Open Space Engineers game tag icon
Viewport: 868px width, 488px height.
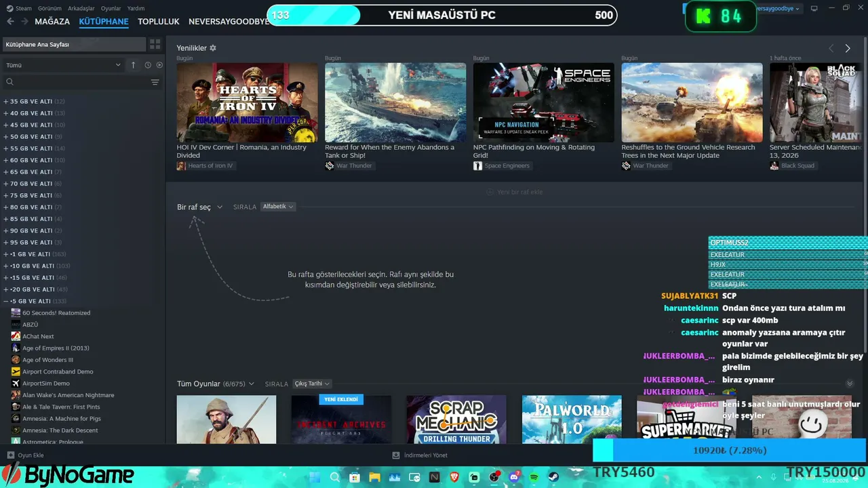(477, 165)
